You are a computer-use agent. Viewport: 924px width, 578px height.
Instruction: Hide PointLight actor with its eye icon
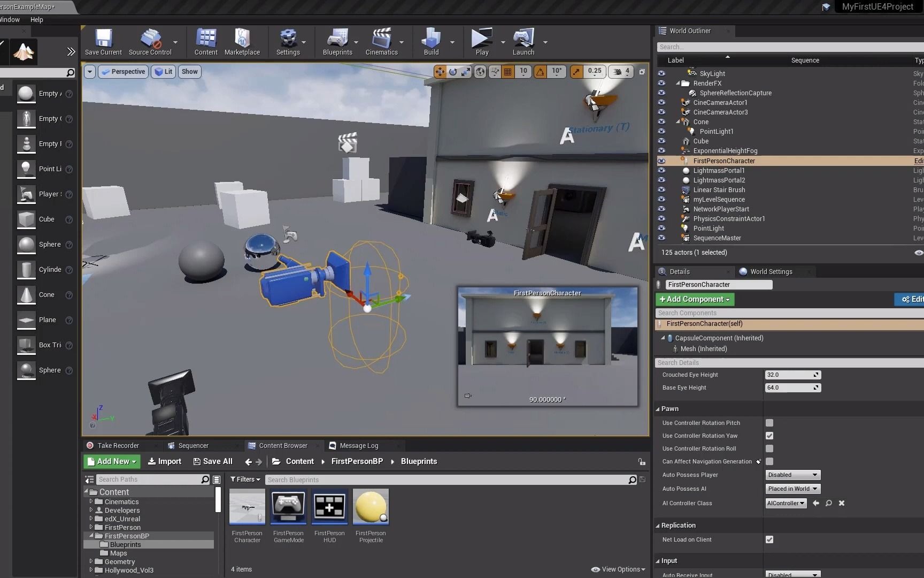pyautogui.click(x=661, y=228)
